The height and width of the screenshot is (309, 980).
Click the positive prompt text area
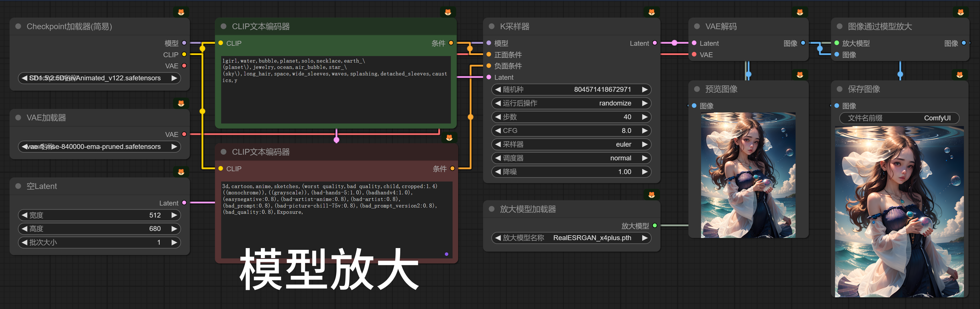point(336,90)
